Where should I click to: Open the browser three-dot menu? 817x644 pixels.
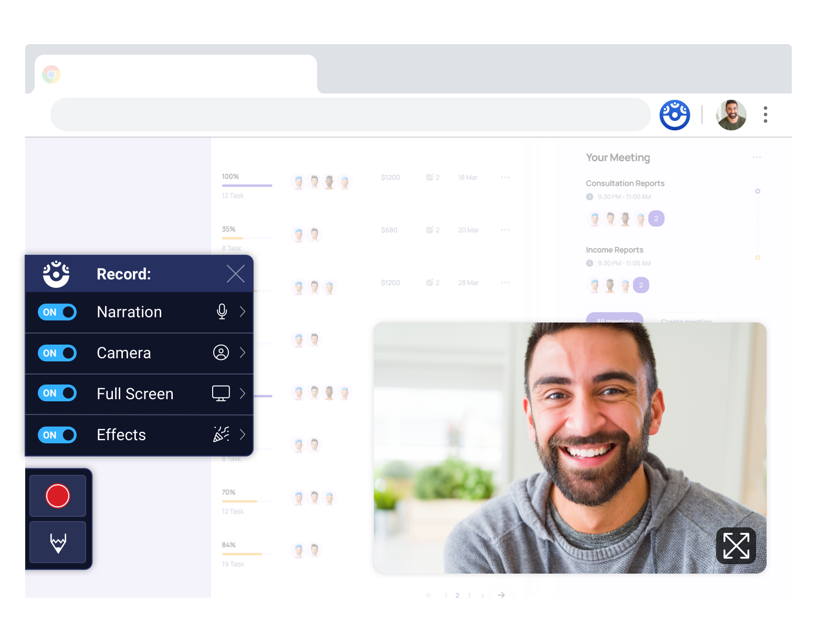(x=765, y=115)
